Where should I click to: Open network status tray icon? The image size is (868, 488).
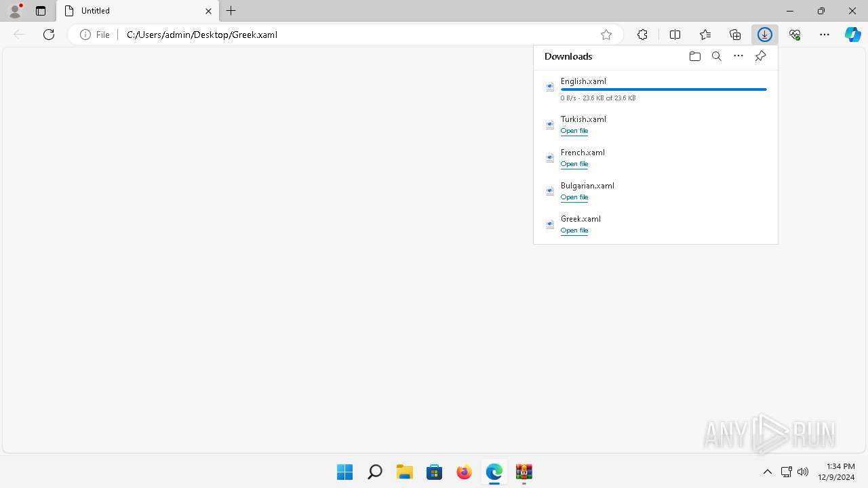point(787,472)
